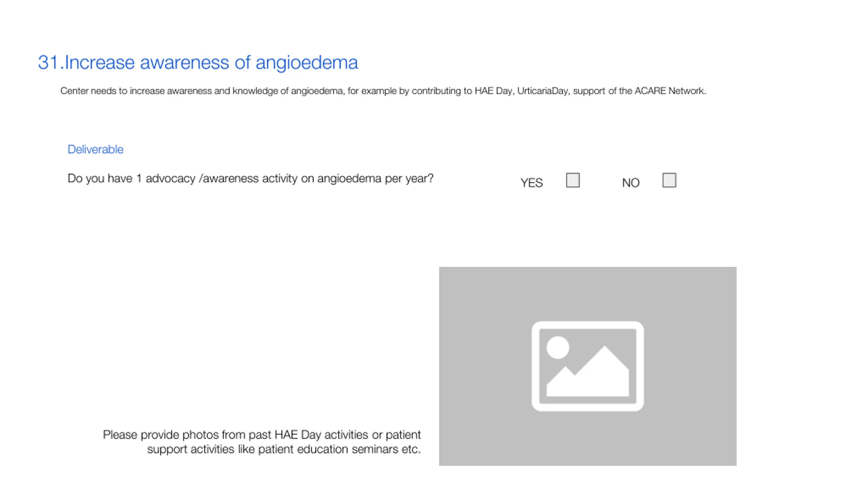868x488 pixels.
Task: Check the YES checkbox
Action: coord(573,180)
